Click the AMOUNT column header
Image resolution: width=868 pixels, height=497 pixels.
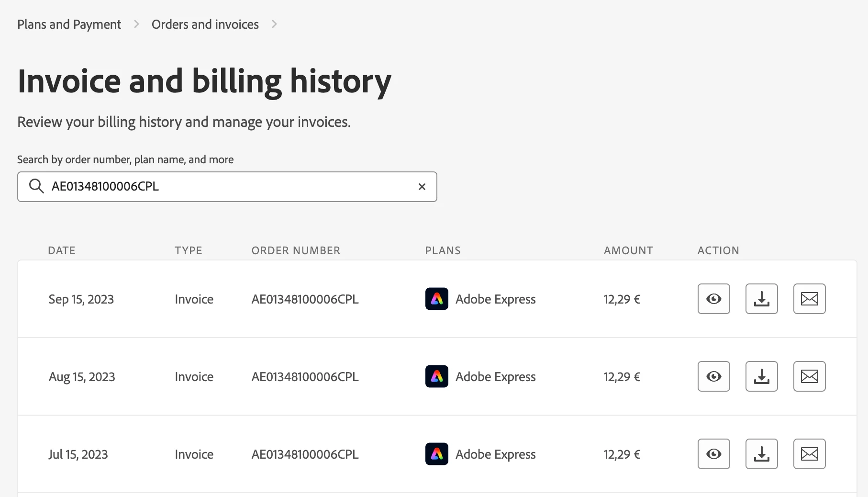coord(628,250)
